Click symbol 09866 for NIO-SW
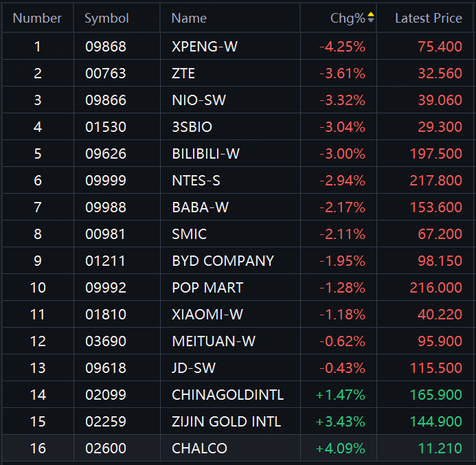Viewport: 476px width, 465px height. click(106, 100)
